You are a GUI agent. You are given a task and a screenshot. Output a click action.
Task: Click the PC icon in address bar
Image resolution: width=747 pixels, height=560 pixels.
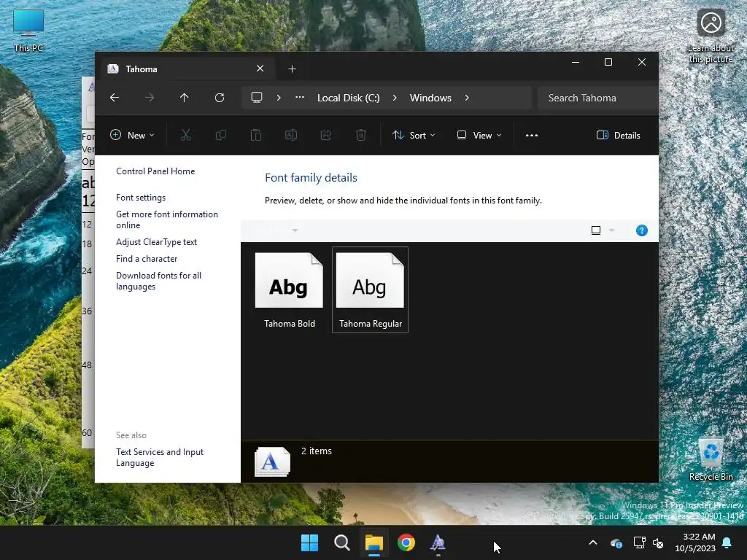coord(257,98)
